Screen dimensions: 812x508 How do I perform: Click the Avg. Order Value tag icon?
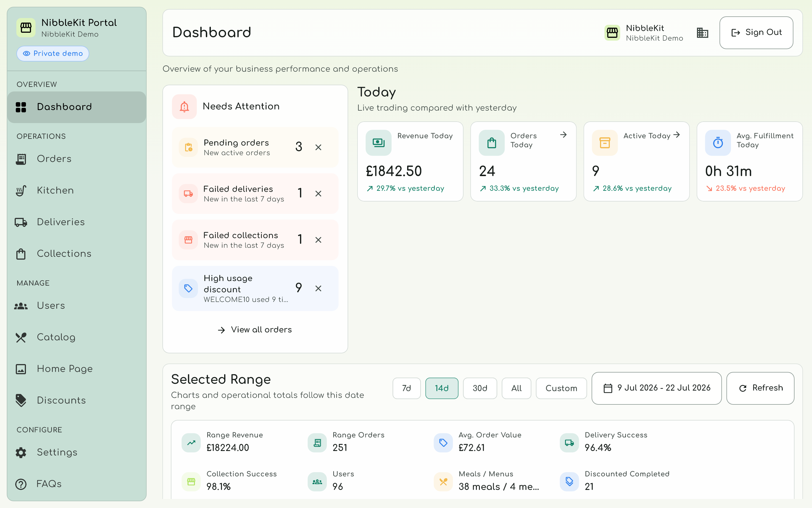click(443, 443)
